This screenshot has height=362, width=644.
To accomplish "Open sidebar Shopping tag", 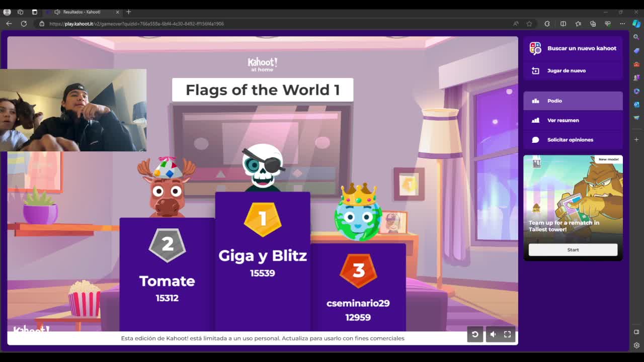I will (636, 51).
